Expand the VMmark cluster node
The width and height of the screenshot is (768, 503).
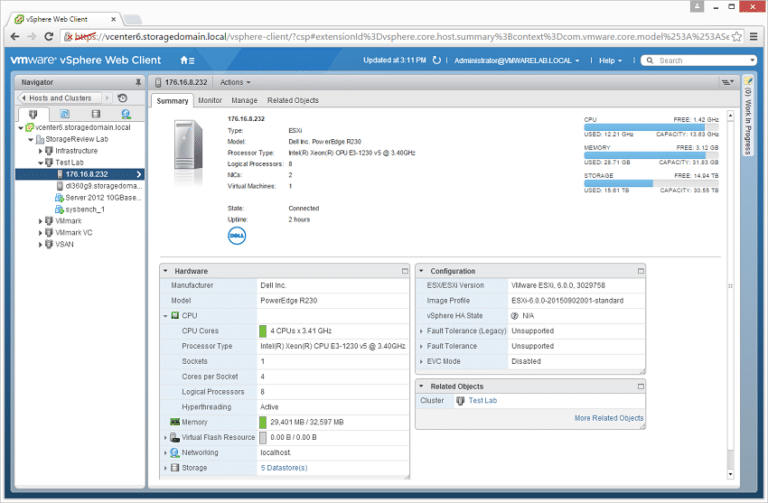41,221
